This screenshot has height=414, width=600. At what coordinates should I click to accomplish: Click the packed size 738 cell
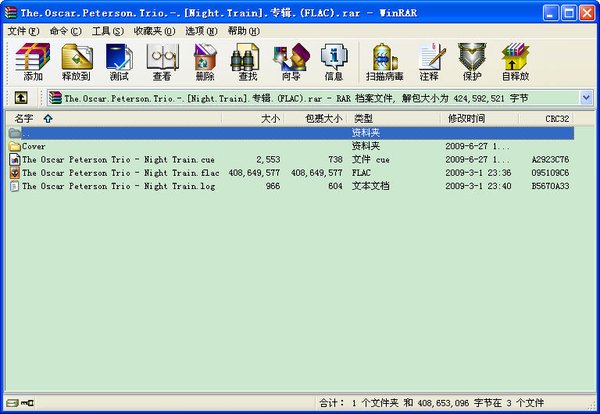tap(336, 160)
